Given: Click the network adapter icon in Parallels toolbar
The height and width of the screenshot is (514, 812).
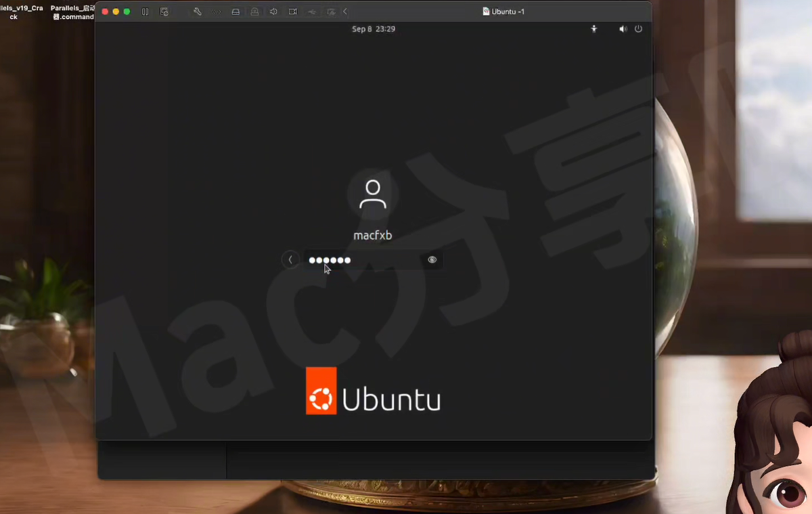Looking at the screenshot, I should (x=217, y=12).
